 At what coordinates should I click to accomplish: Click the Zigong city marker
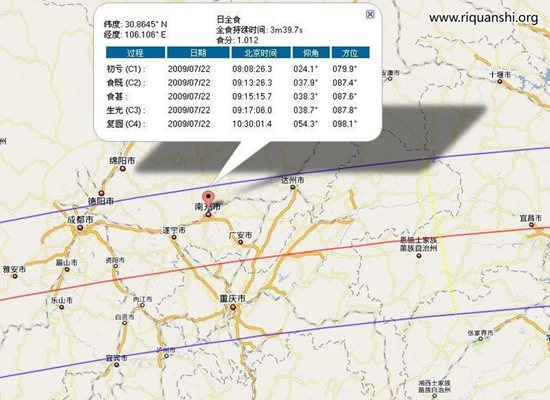pyautogui.click(x=125, y=323)
